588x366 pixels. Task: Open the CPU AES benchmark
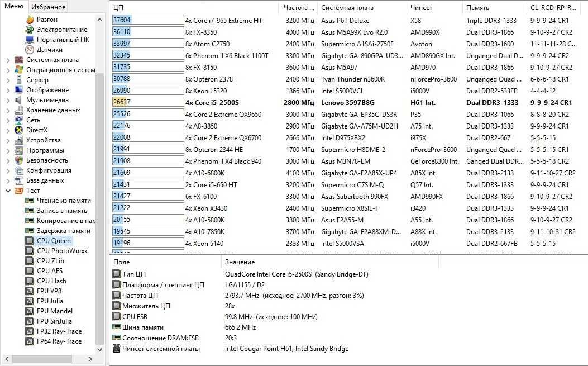50,271
